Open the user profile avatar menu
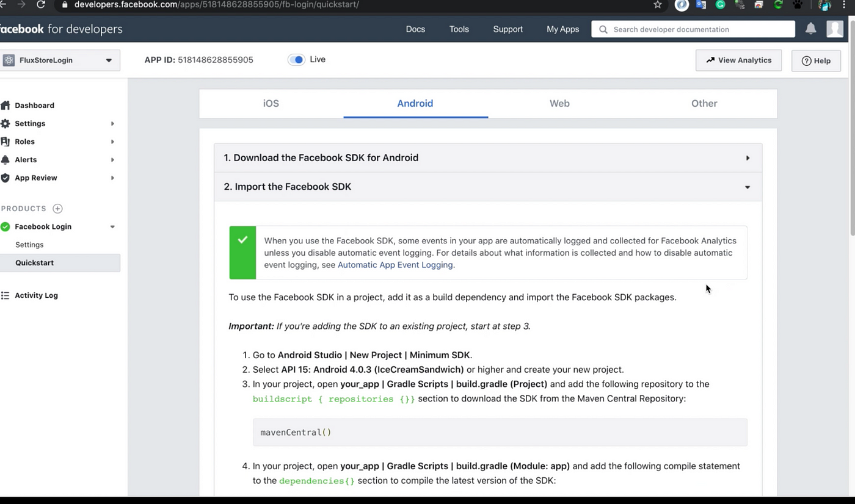855x504 pixels. tap(834, 29)
